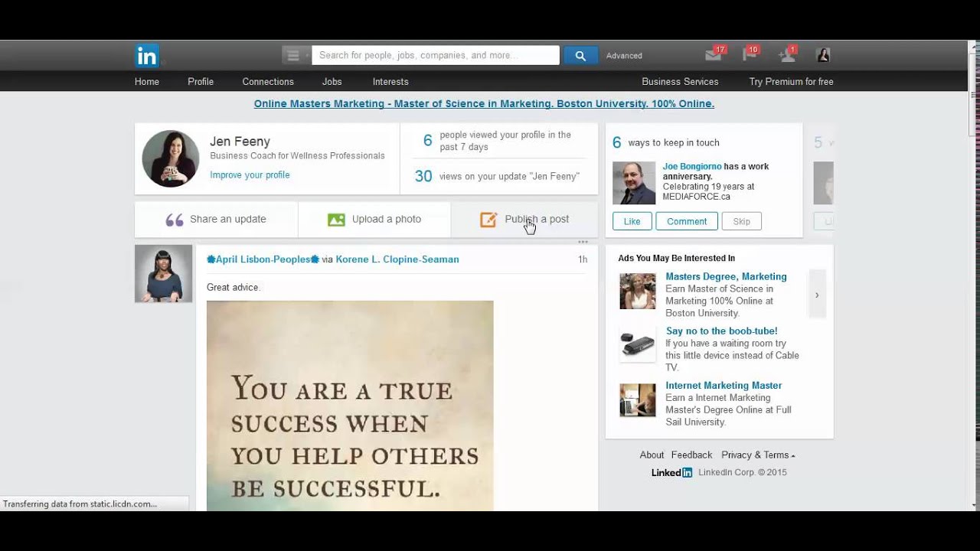Click the scrollbar down arrow
The height and width of the screenshot is (551, 980).
[x=974, y=505]
